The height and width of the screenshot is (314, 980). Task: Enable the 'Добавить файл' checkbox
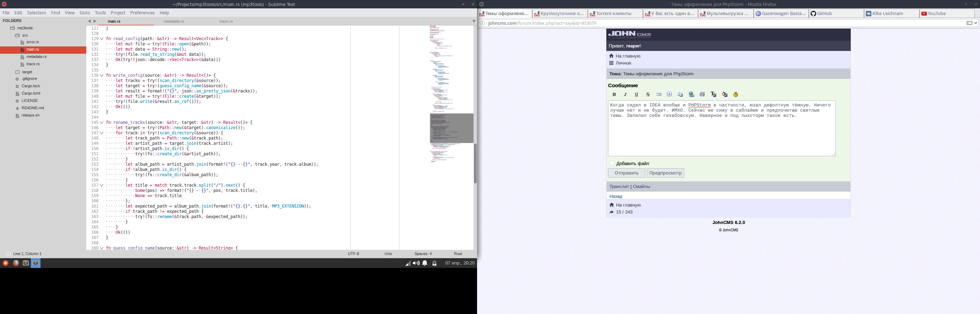(612, 163)
